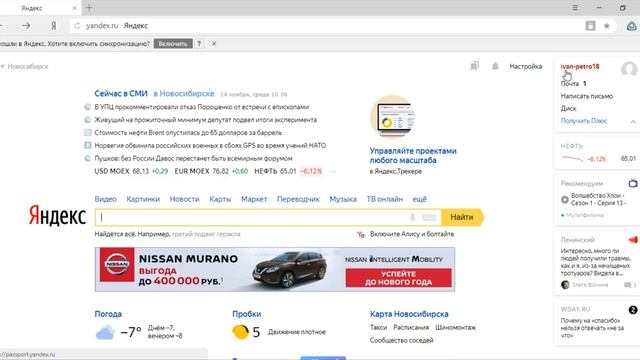Switch to в Новосибирске news tab
This screenshot has height=360, width=640.
pyautogui.click(x=184, y=93)
